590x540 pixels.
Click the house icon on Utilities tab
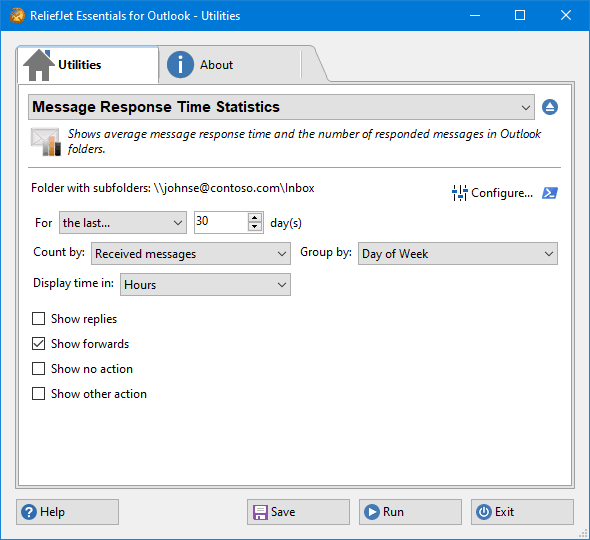tap(38, 65)
